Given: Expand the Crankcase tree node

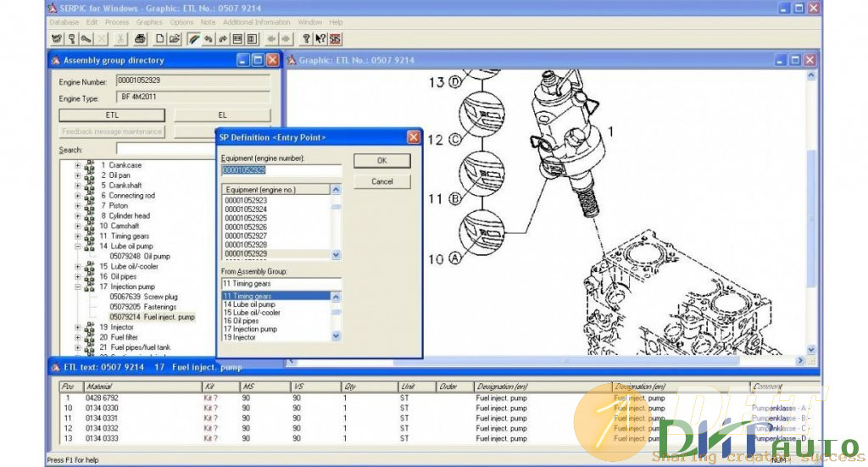Looking at the screenshot, I should pos(77,165).
